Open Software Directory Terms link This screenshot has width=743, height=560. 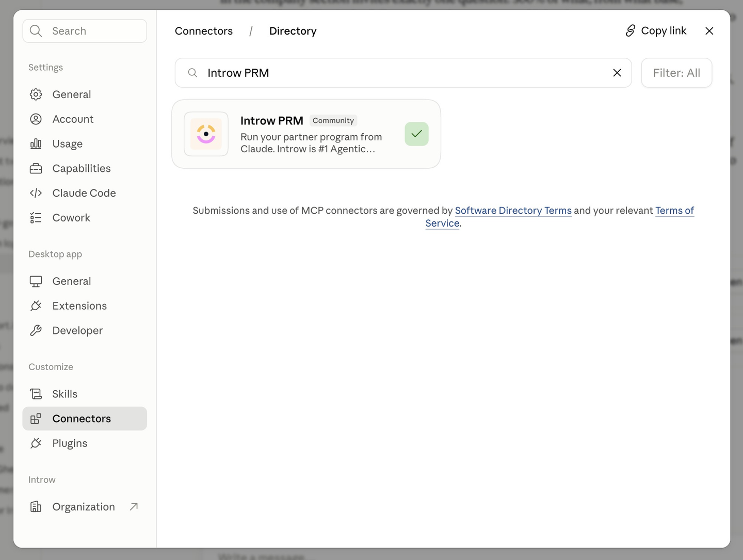click(x=513, y=211)
